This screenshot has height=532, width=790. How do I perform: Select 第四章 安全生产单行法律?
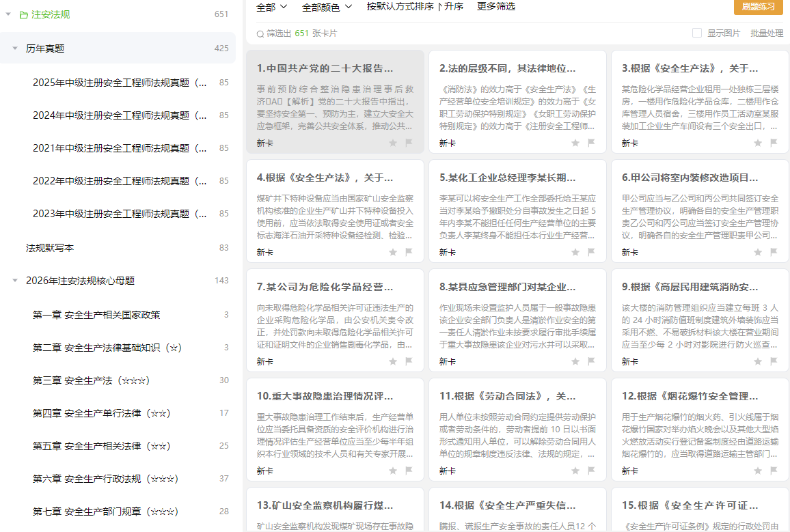(101, 412)
